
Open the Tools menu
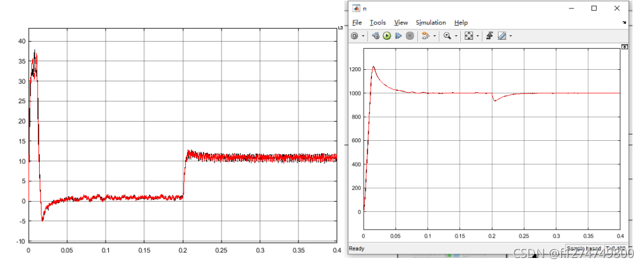378,22
